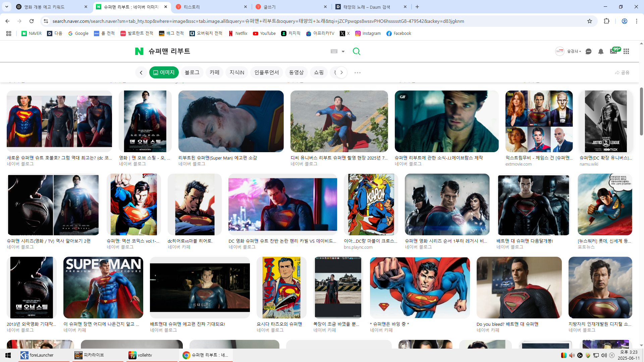Switch to the 동영상 search tab
644x362 pixels.
coord(296,72)
